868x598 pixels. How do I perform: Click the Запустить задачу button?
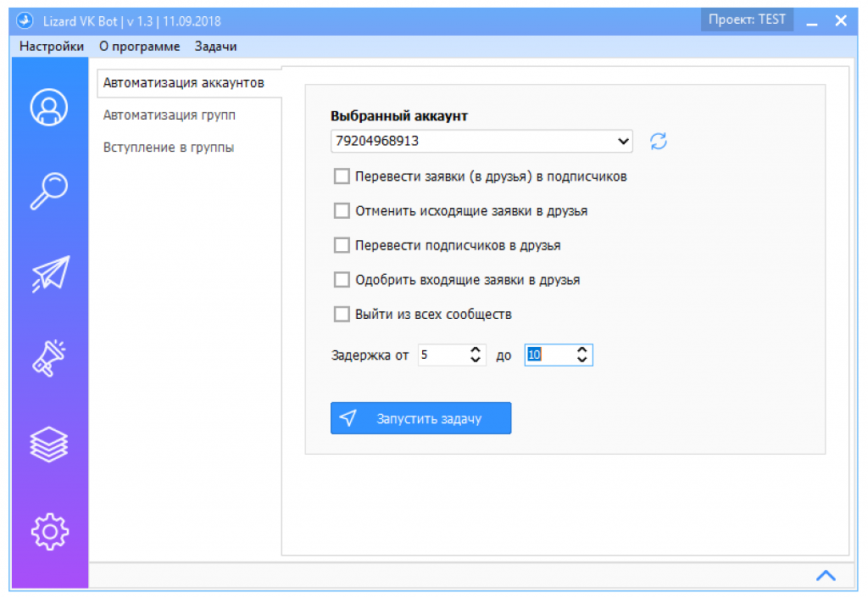point(420,418)
